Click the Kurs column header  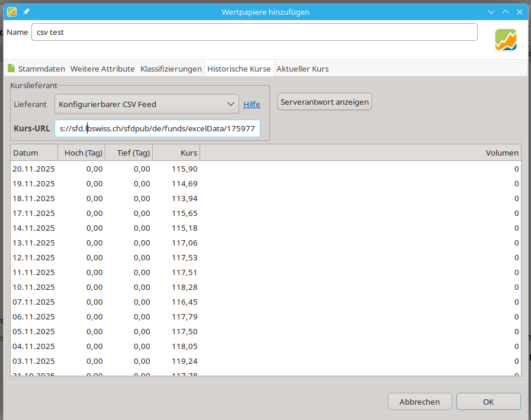(176, 153)
